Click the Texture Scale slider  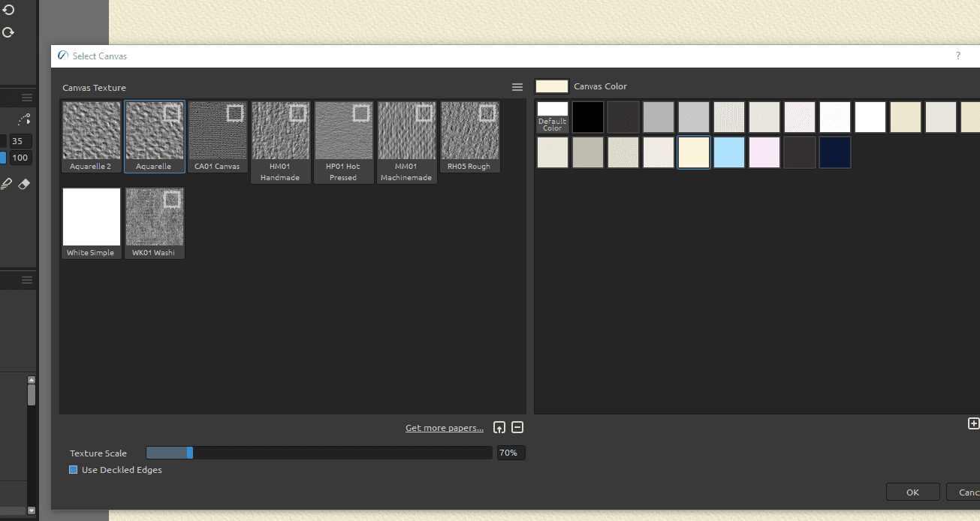point(318,453)
